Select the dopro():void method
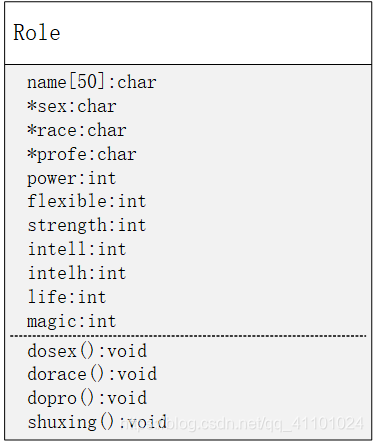 pyautogui.click(x=87, y=398)
